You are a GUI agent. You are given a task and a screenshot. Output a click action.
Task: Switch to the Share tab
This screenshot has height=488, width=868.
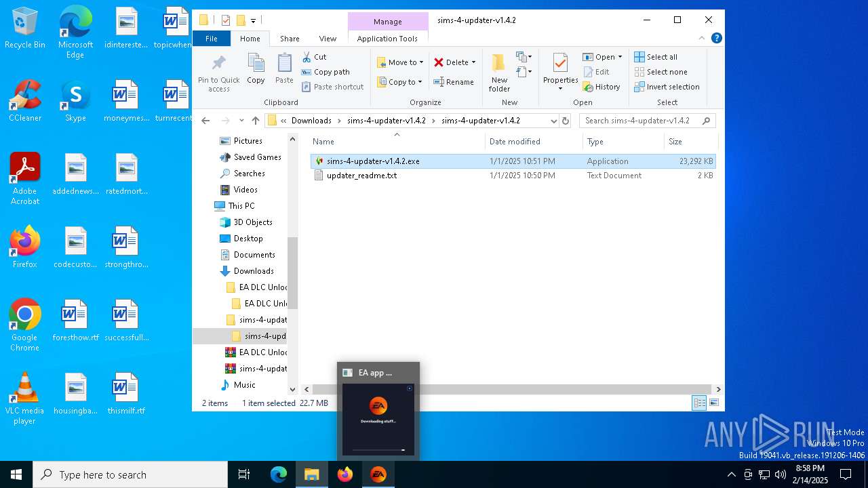click(290, 39)
